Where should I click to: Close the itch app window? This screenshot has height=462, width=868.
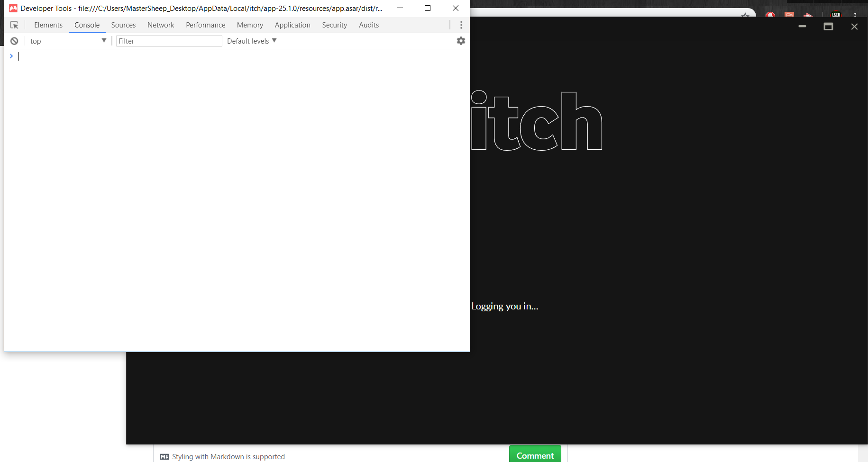coord(854,27)
